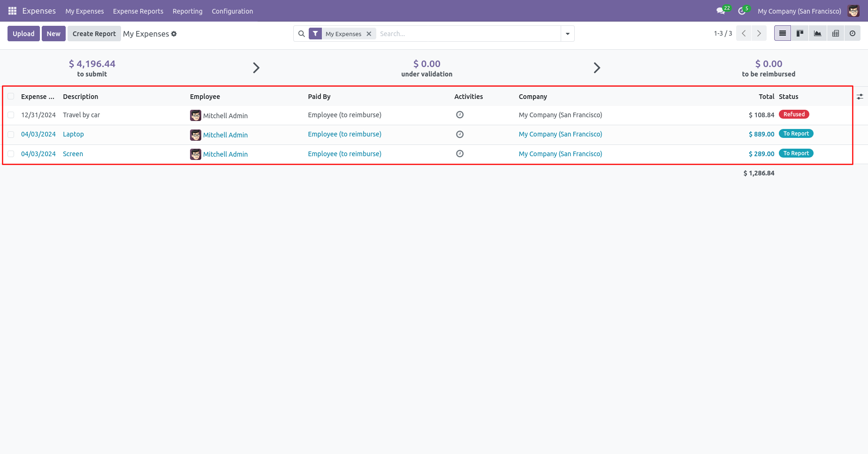Click the Create Report button
This screenshot has height=454, width=868.
[x=94, y=34]
